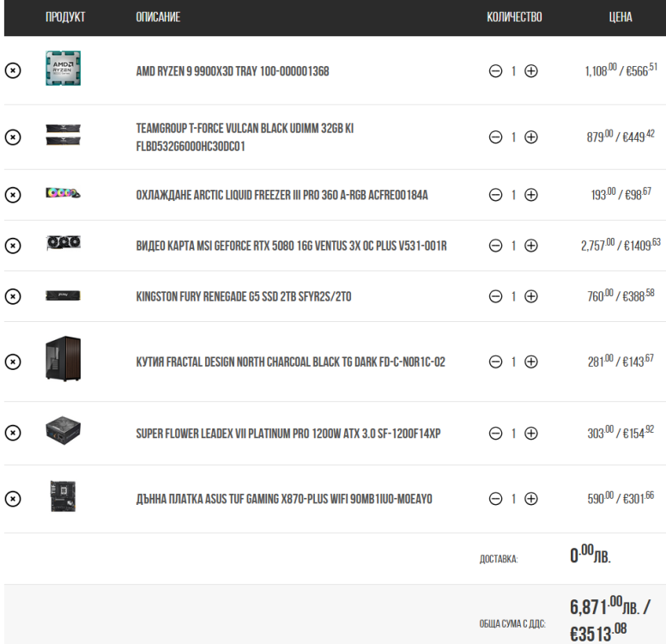Click the RAM price 879.00 / €449.42

[621, 137]
